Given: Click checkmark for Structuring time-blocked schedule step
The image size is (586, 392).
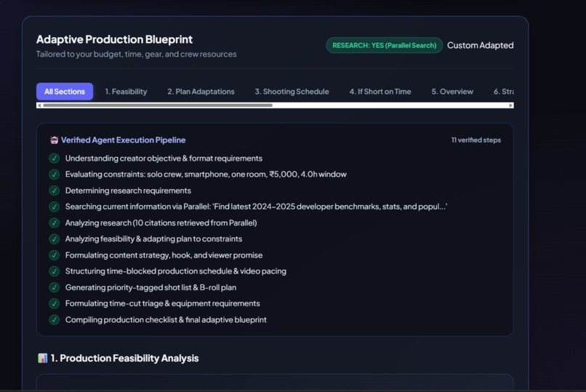Looking at the screenshot, I should tap(55, 271).
